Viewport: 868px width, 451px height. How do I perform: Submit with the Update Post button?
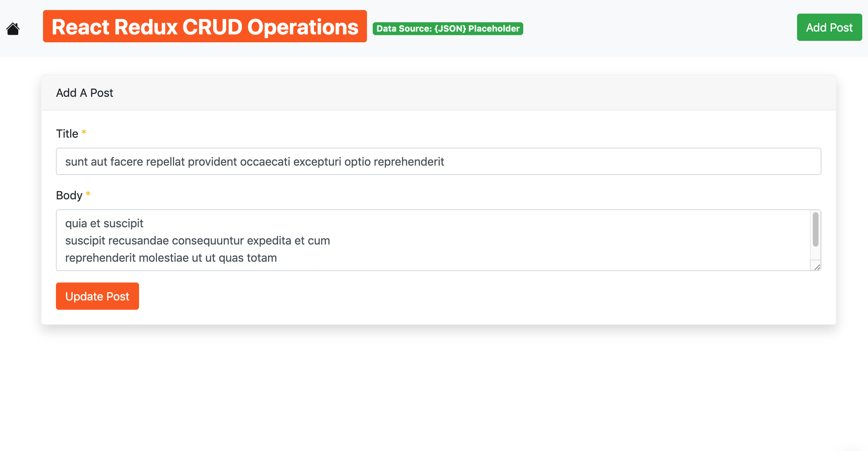[x=97, y=296]
